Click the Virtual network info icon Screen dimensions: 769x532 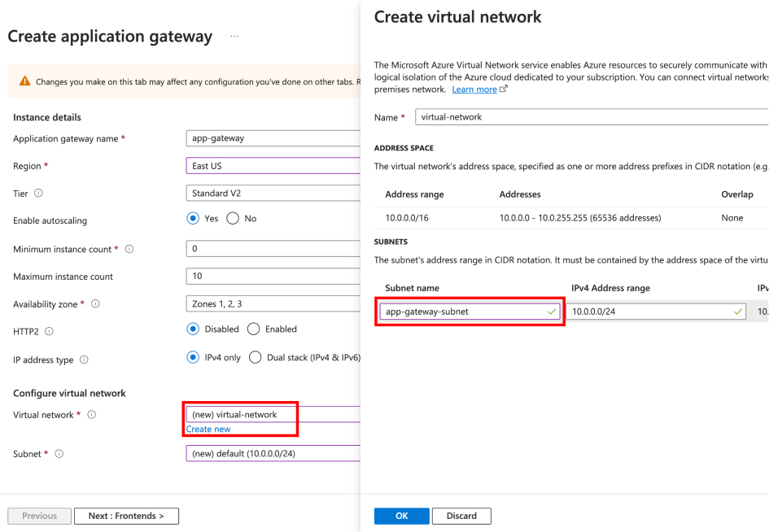click(x=91, y=414)
